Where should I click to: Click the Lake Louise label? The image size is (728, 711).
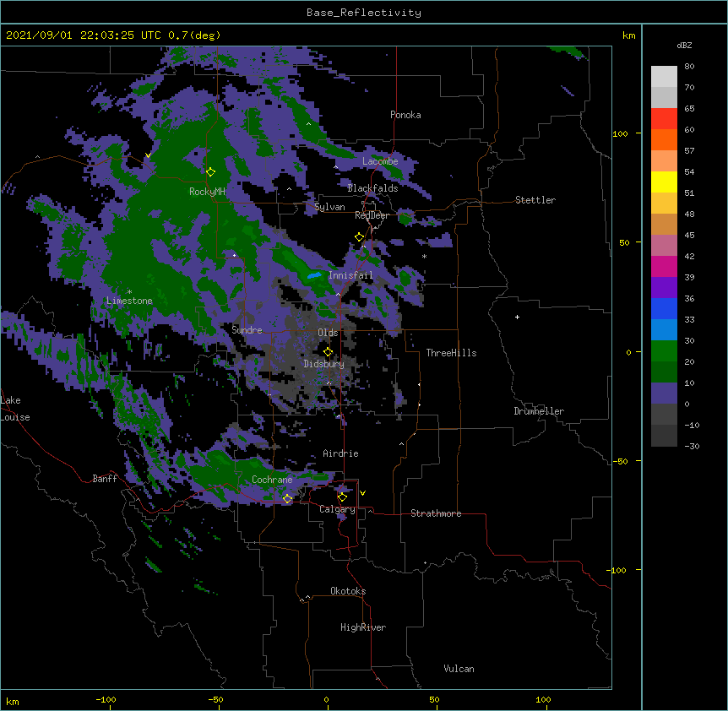tap(15, 409)
